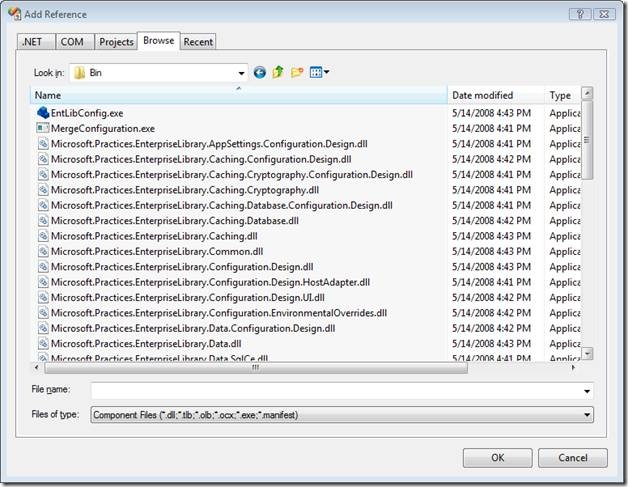Click icon of AppSettings.Configuration.Design.dll

pos(43,144)
